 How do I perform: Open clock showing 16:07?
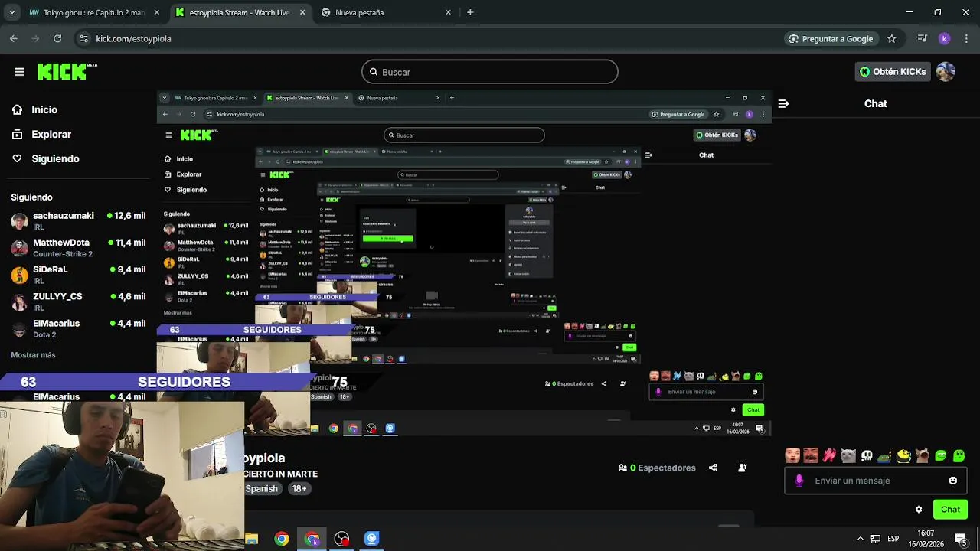tap(925, 539)
